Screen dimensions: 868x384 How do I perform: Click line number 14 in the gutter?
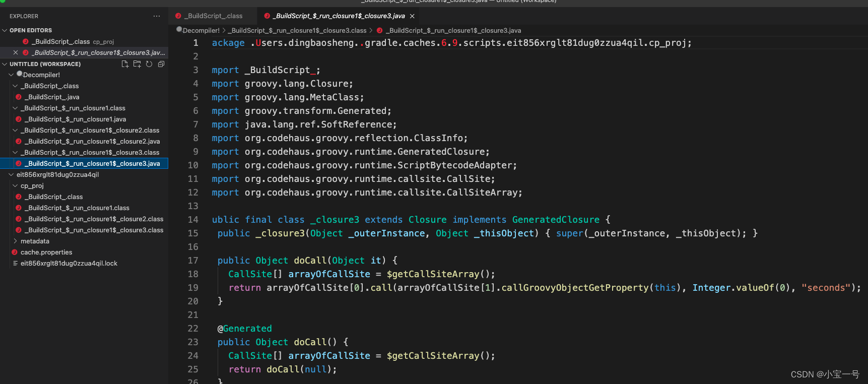pos(193,220)
